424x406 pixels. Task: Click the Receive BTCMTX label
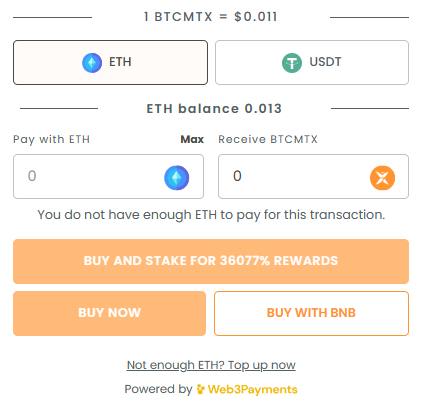[x=268, y=139]
